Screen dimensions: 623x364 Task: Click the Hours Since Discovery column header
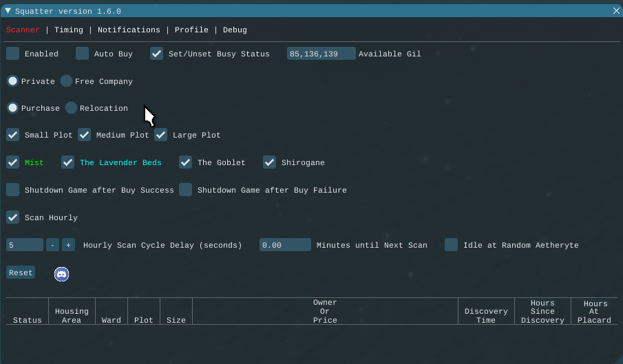click(542, 311)
